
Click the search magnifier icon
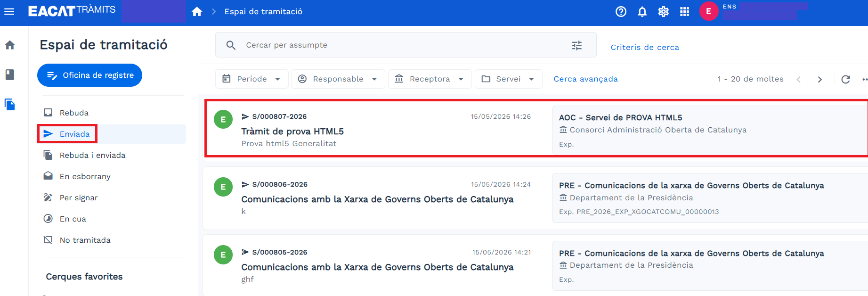pyautogui.click(x=231, y=45)
